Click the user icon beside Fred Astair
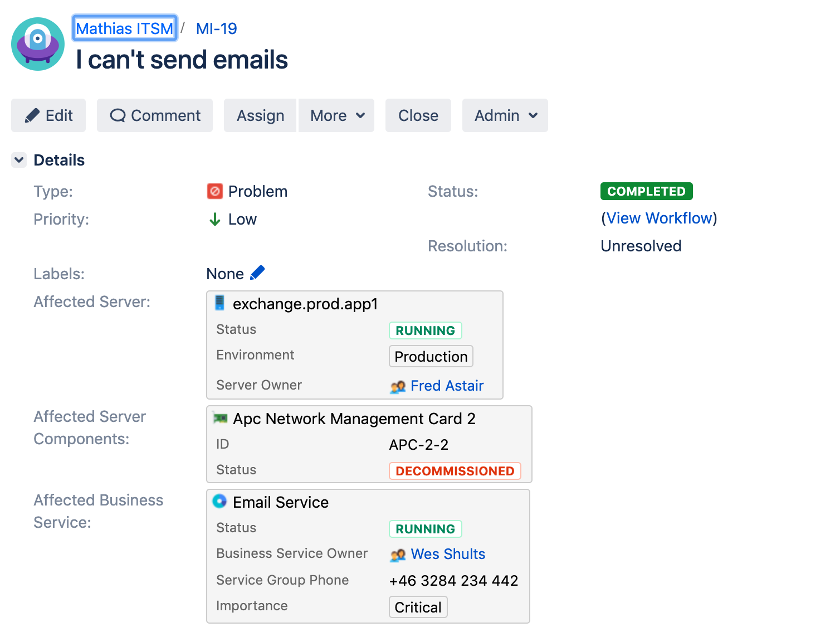Image resolution: width=840 pixels, height=632 pixels. pyautogui.click(x=398, y=386)
